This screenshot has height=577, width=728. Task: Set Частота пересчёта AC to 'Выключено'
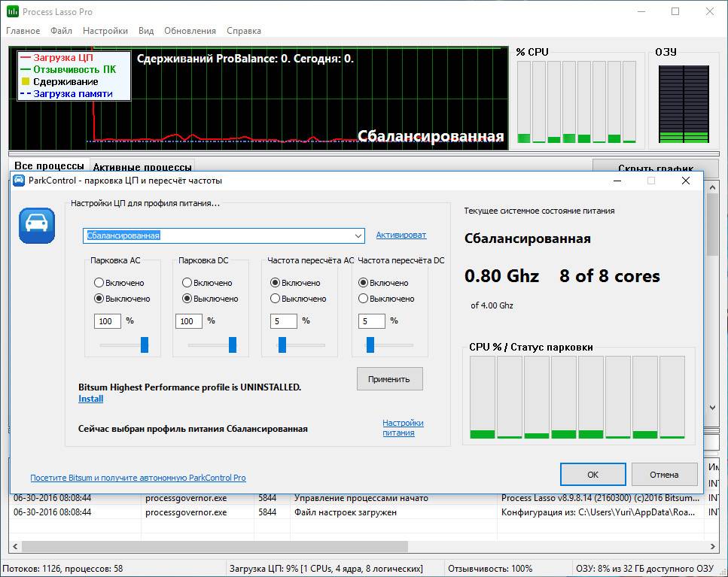[x=276, y=299]
